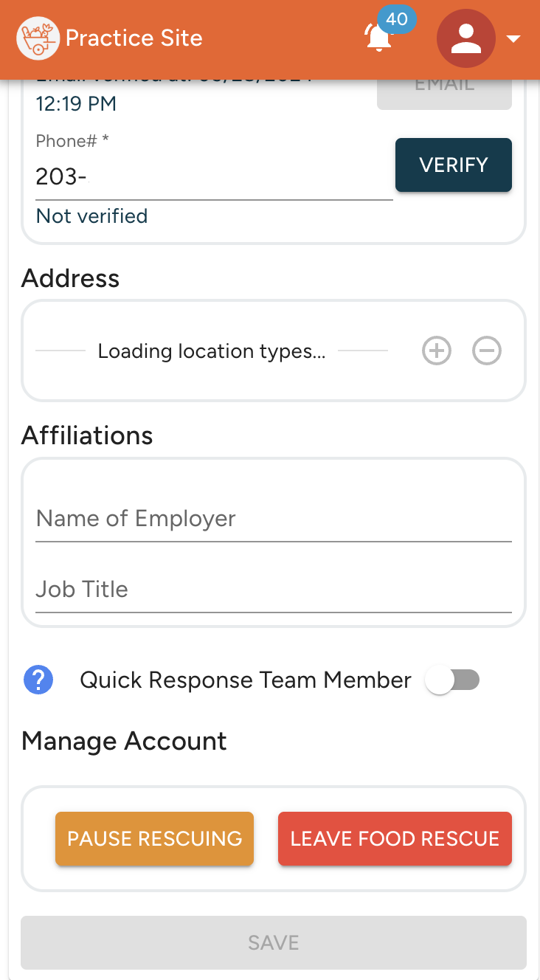Toggle the Quick Response Team Member switch
This screenshot has height=980, width=540.
[452, 680]
